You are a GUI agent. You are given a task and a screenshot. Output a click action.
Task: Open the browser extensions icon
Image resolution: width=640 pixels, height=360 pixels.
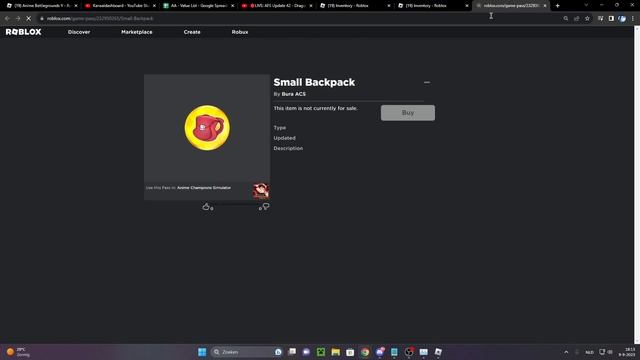click(600, 18)
